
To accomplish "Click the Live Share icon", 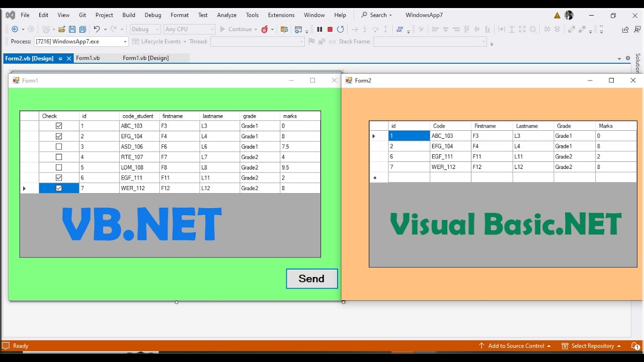I will pos(625,29).
